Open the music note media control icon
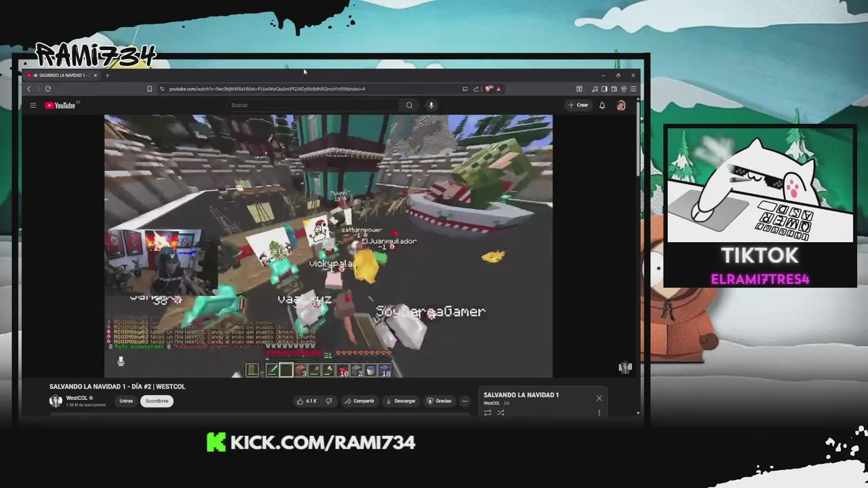The width and height of the screenshot is (868, 488). [595, 89]
